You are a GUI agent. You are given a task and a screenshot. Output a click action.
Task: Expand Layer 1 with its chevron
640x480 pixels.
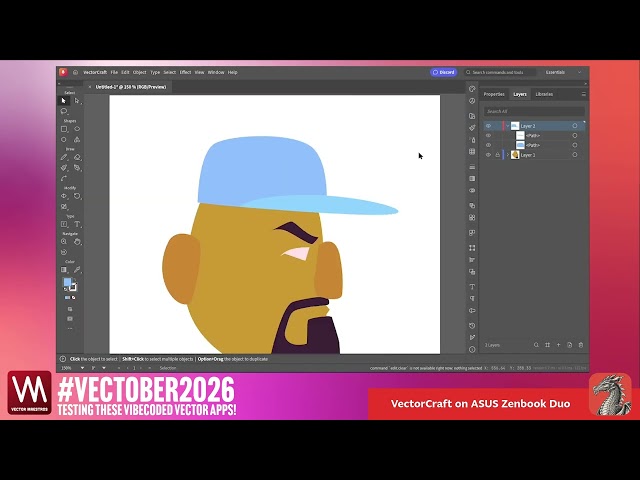pos(508,155)
